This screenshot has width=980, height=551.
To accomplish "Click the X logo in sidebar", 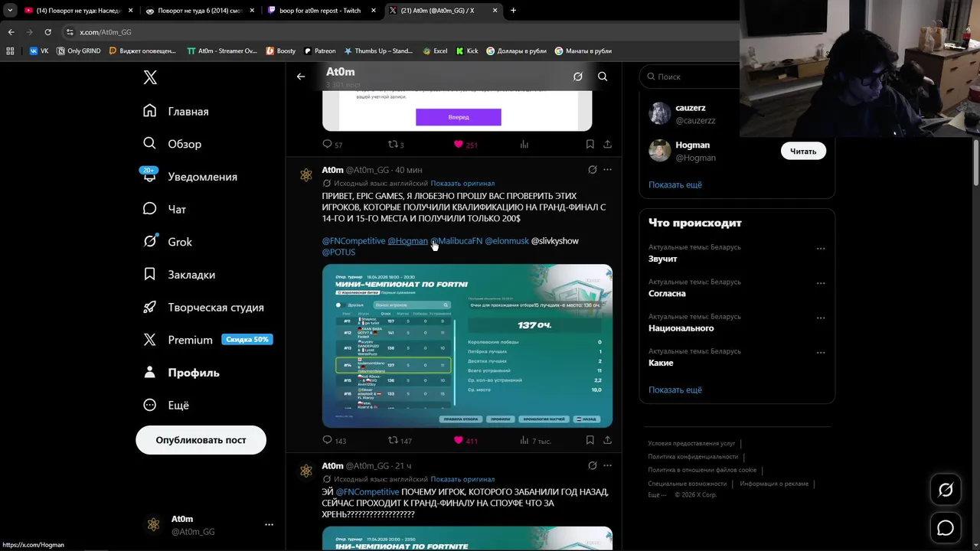I will [150, 77].
